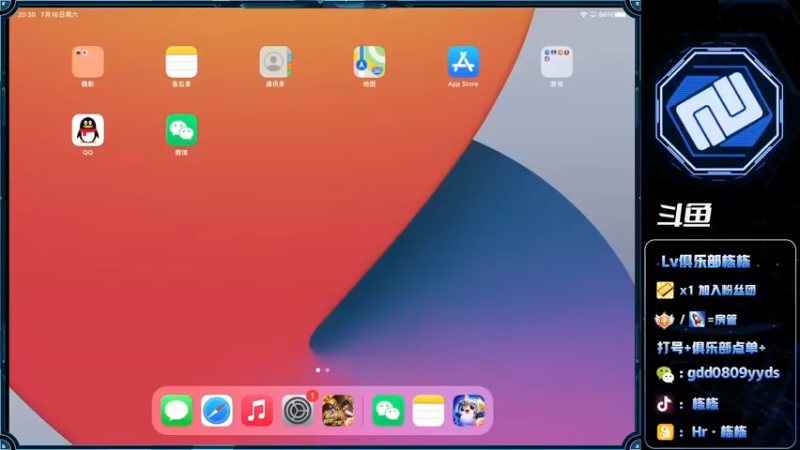Open the 游戏 games folder
This screenshot has width=800, height=450.
tap(557, 62)
